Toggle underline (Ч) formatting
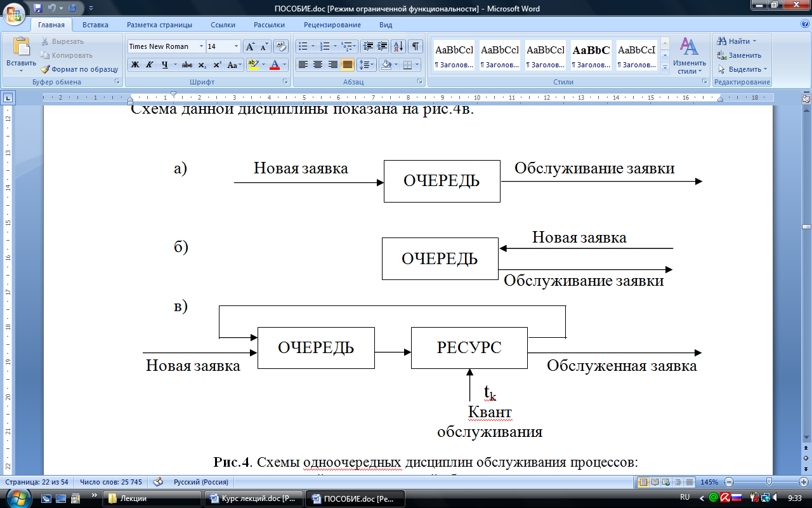The image size is (812, 508). pos(164,65)
